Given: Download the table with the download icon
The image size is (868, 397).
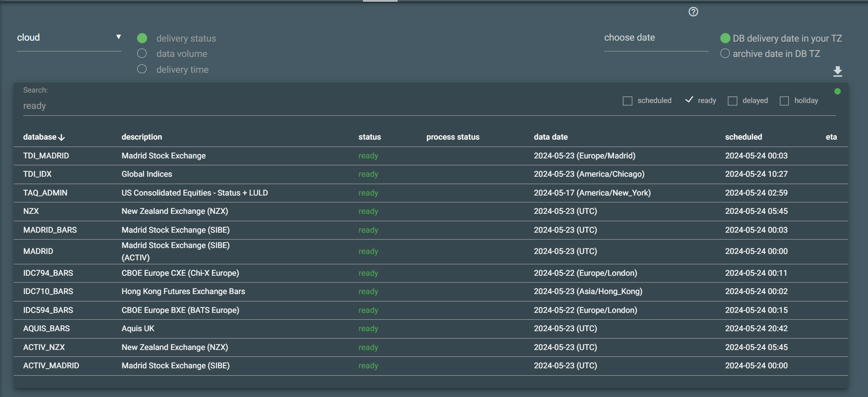Looking at the screenshot, I should click(x=837, y=71).
